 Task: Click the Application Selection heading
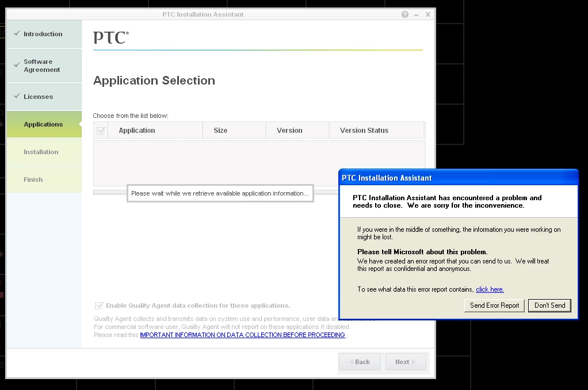[x=154, y=81]
